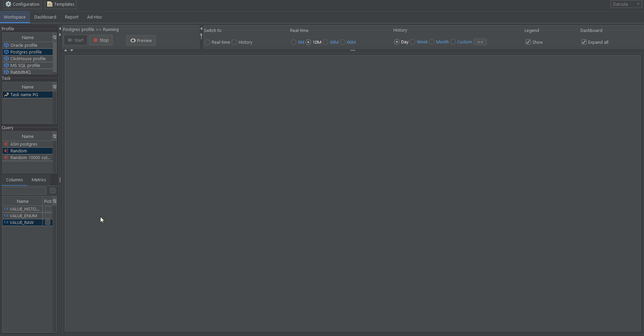This screenshot has height=336, width=644.
Task: Open the Metrics tab
Action: (39, 180)
